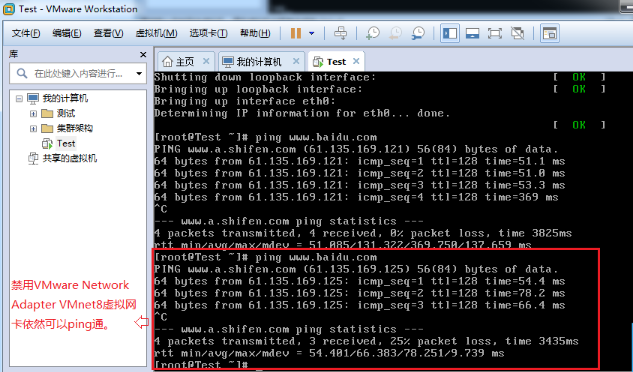Click the pause virtual machine icon
633x372 pixels.
[296, 33]
